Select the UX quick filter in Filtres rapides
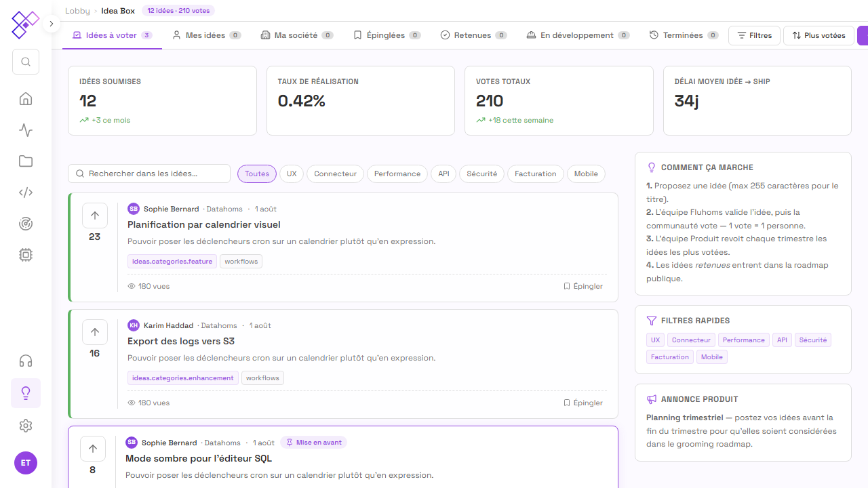 point(655,340)
